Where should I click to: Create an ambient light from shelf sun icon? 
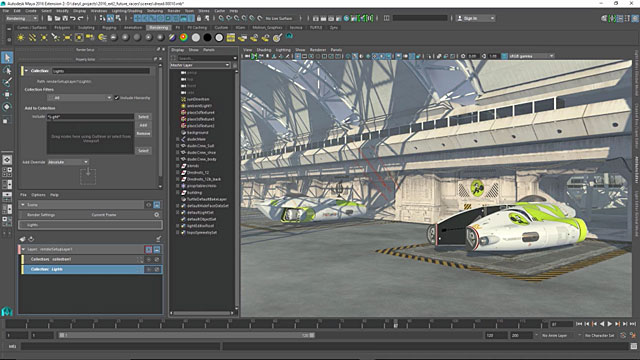tap(20, 38)
